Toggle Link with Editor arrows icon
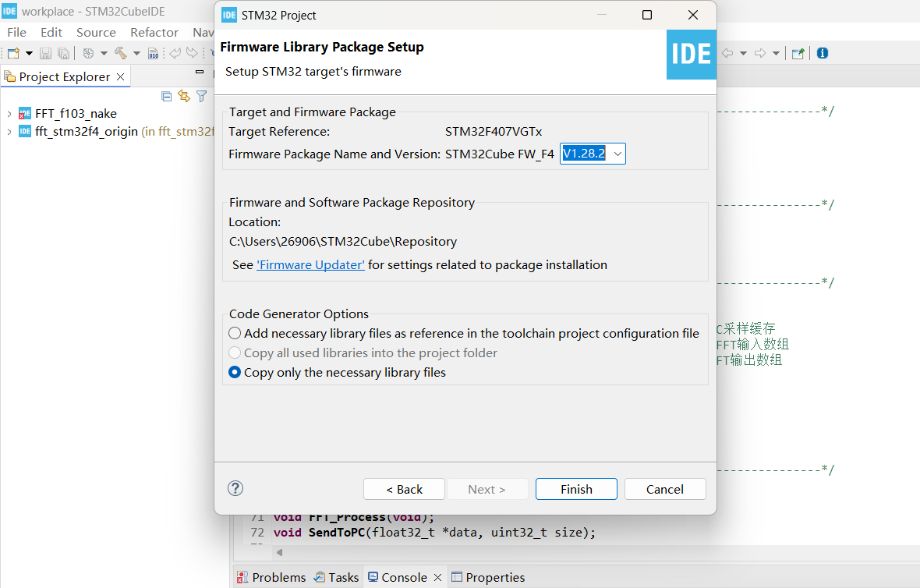This screenshot has height=588, width=920. [x=184, y=96]
